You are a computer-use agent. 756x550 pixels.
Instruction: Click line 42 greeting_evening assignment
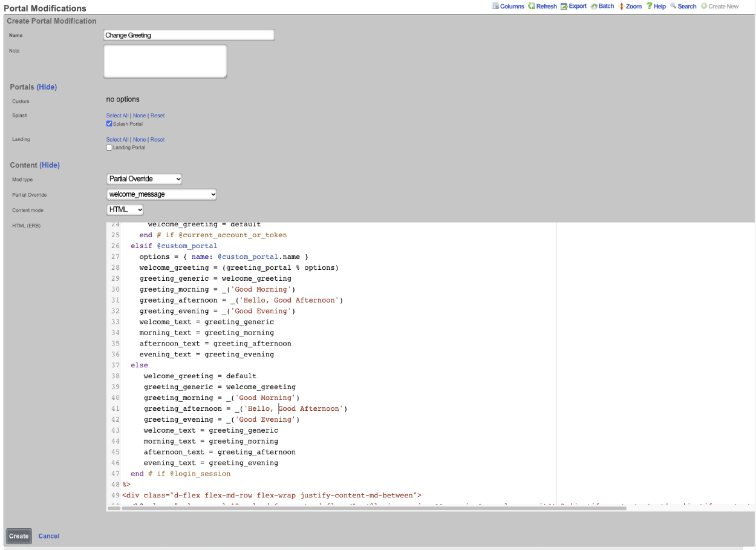221,419
